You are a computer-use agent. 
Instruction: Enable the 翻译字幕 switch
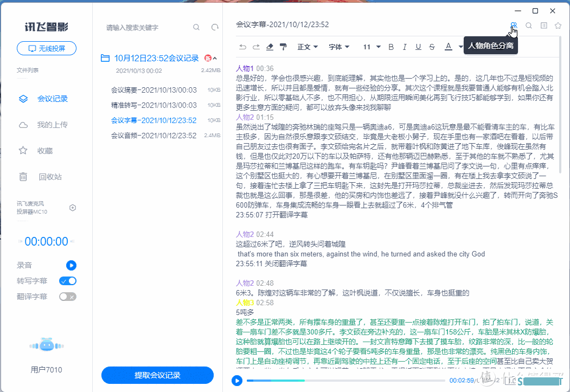(68, 297)
